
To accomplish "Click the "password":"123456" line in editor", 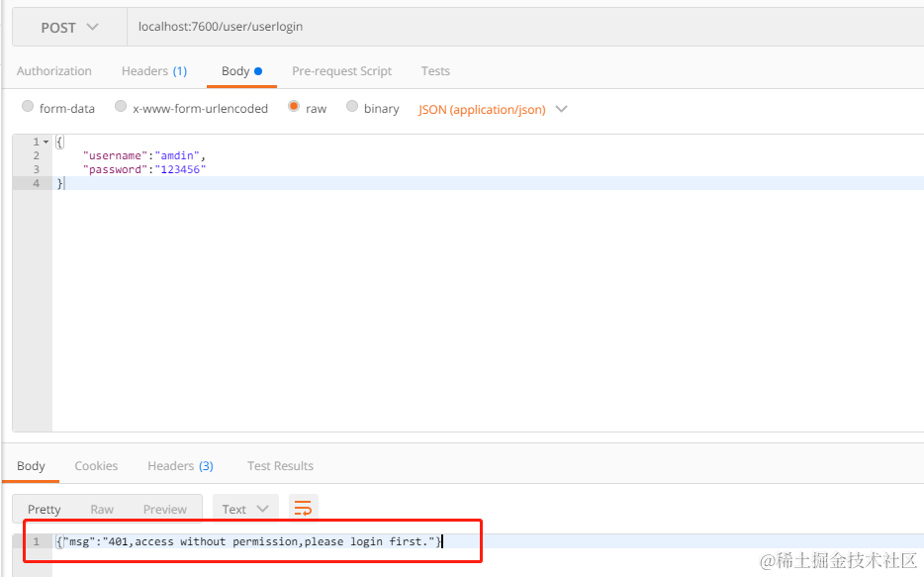I will [144, 170].
